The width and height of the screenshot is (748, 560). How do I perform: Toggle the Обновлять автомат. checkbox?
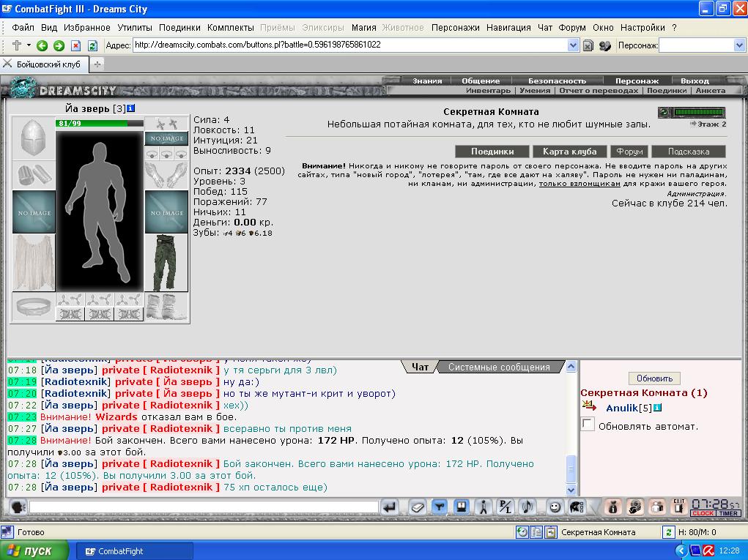(x=588, y=424)
